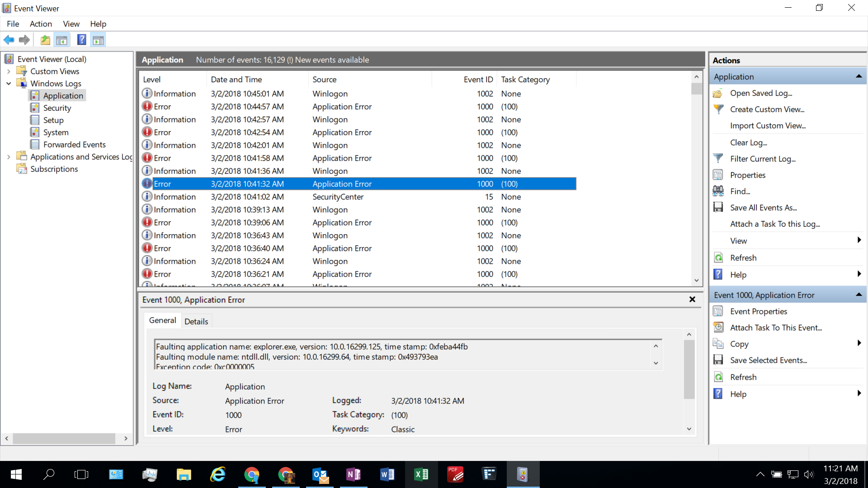Click the Back arrow toolbar icon
868x488 pixels.
[x=9, y=40]
